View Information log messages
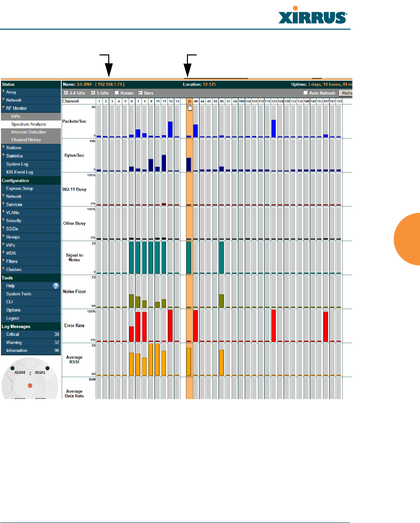 pos(31,350)
